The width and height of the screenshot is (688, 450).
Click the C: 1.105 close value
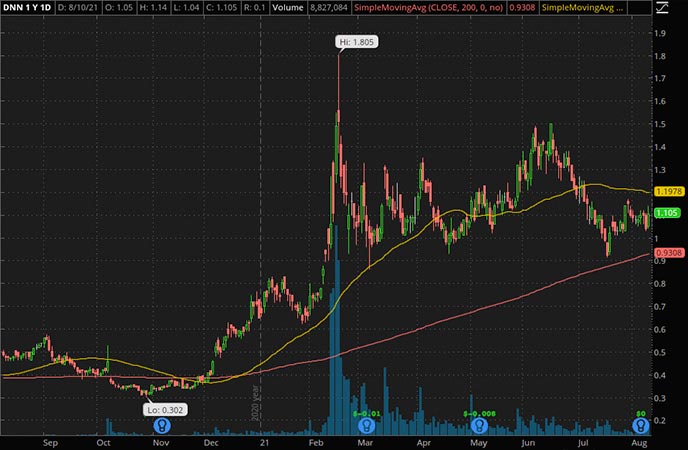pos(221,7)
